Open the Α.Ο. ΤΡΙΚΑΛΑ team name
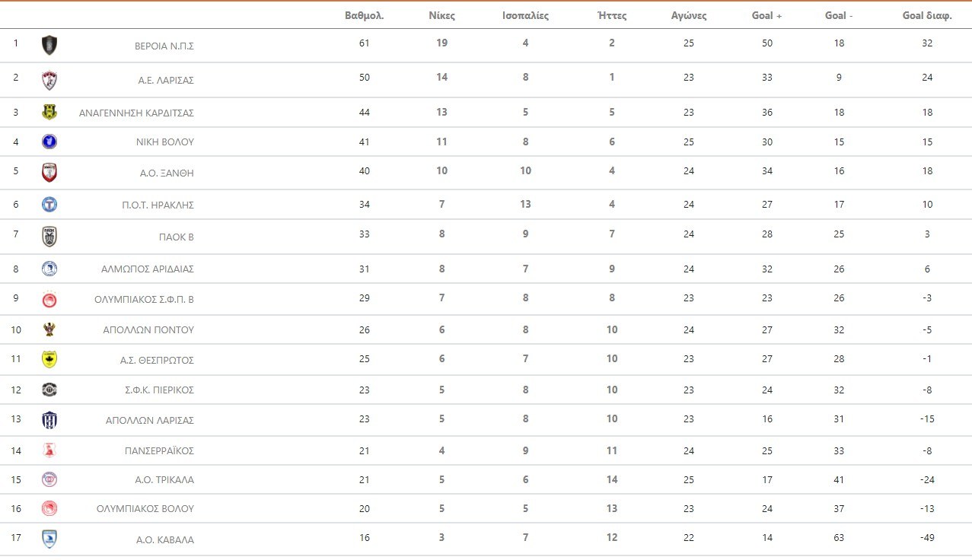Screen dimensions: 972x560 click(x=164, y=479)
